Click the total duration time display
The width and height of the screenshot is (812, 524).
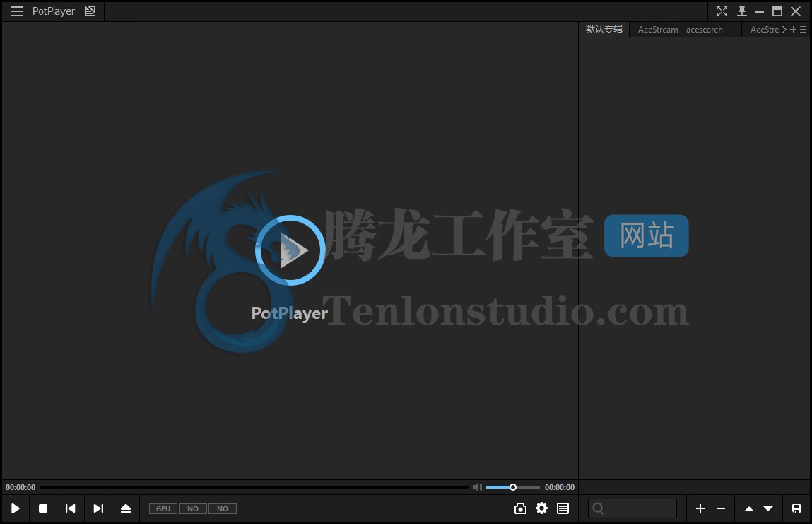click(559, 487)
